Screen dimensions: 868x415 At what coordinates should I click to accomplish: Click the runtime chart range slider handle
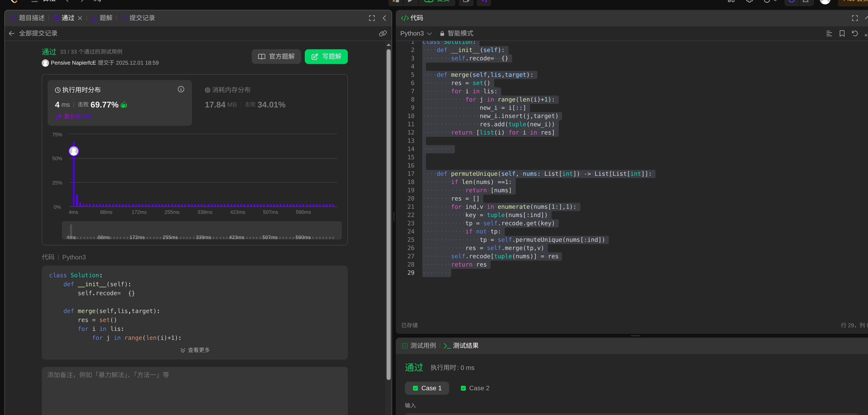coord(71,230)
